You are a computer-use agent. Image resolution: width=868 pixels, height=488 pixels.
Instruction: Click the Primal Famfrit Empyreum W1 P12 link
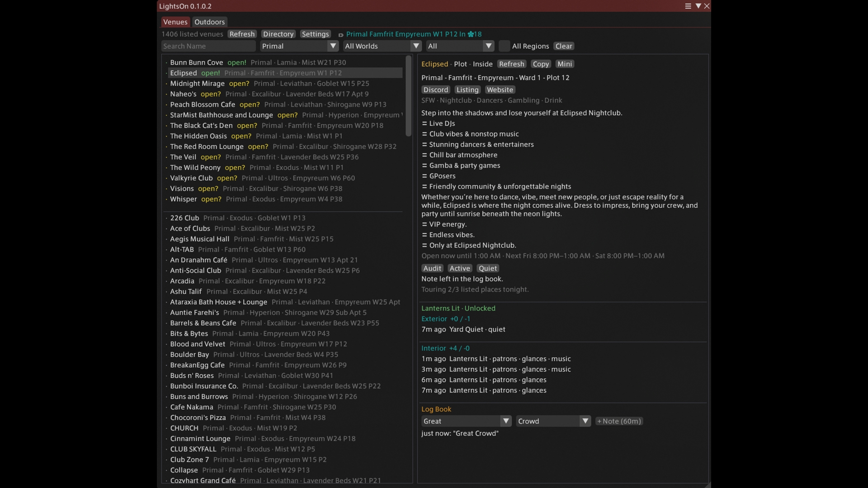pos(414,34)
